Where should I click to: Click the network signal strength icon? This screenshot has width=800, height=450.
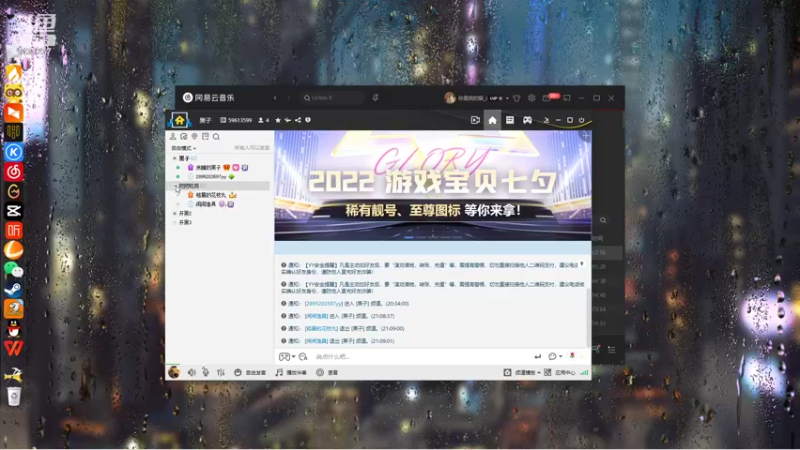tap(584, 372)
